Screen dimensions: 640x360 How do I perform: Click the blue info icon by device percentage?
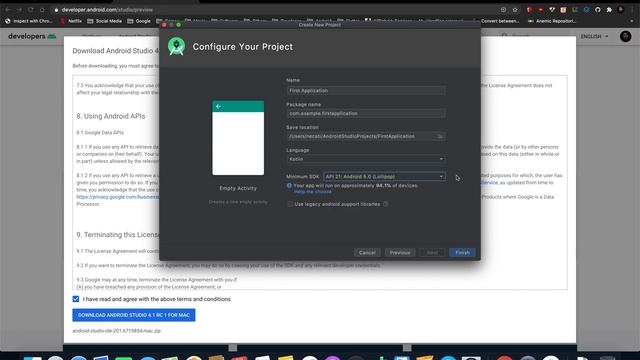click(x=289, y=186)
